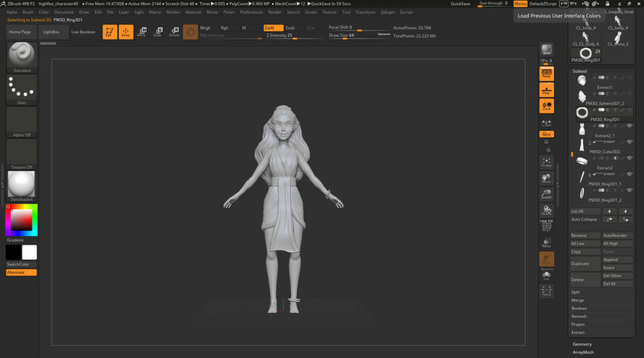Open the Standard brush thumbnail
This screenshot has width=644, height=358.
[22, 56]
